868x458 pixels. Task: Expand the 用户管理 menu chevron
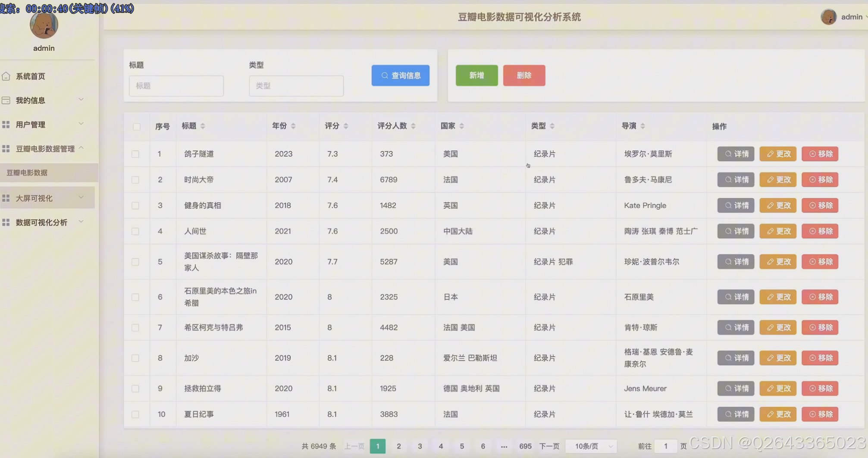[81, 124]
